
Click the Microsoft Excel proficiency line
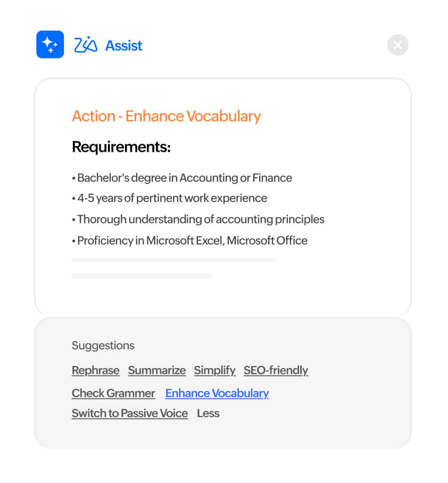(189, 240)
